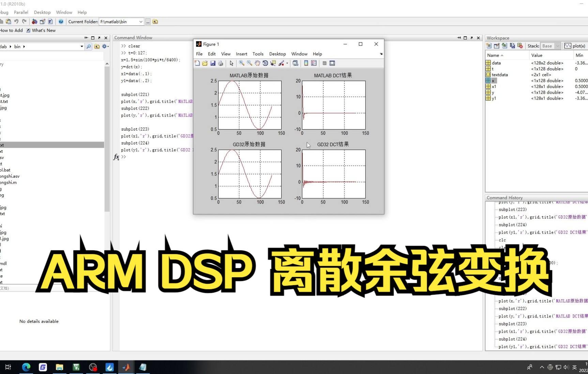The width and height of the screenshot is (588, 374).
Task: Select the plot(x) button in Workspace toolbar
Action: (575, 46)
